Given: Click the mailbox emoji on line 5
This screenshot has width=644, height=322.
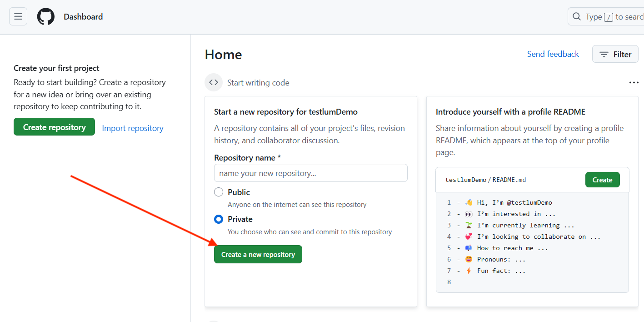Looking at the screenshot, I should 469,248.
